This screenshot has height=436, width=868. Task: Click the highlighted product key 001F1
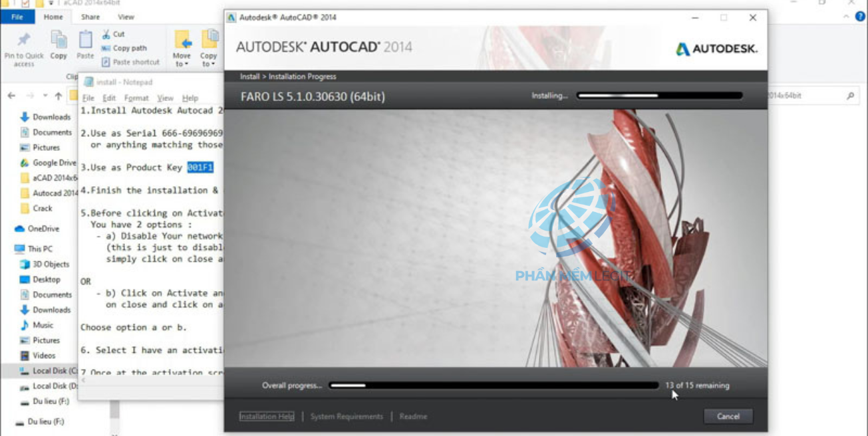pos(200,167)
